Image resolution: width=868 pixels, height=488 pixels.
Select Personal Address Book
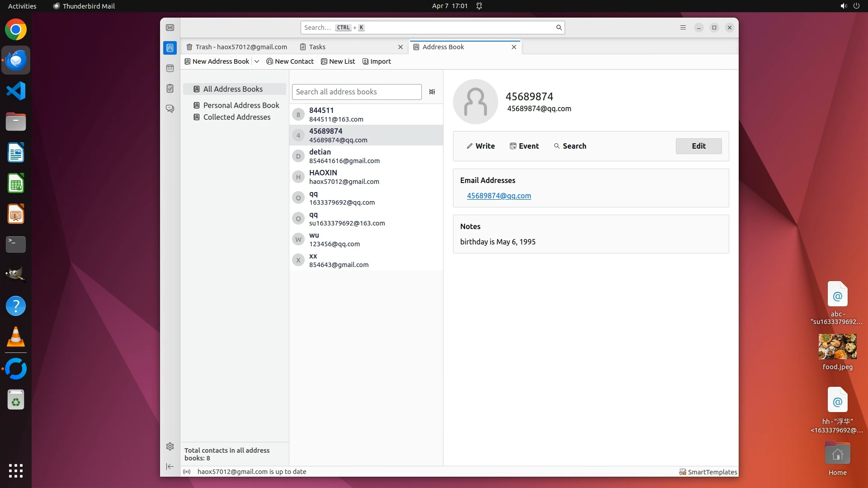point(241,105)
